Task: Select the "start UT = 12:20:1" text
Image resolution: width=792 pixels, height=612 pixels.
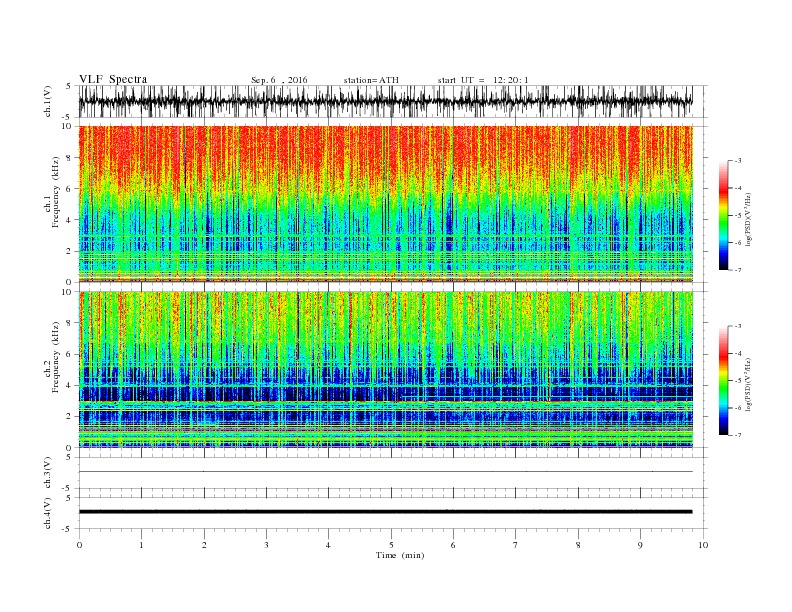Action: (483, 80)
